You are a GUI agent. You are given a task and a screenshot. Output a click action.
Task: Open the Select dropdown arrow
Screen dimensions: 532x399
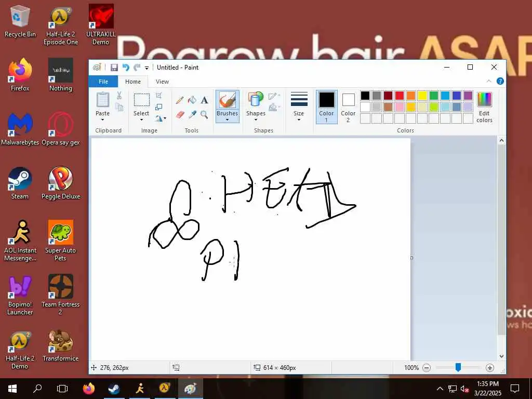click(x=141, y=119)
